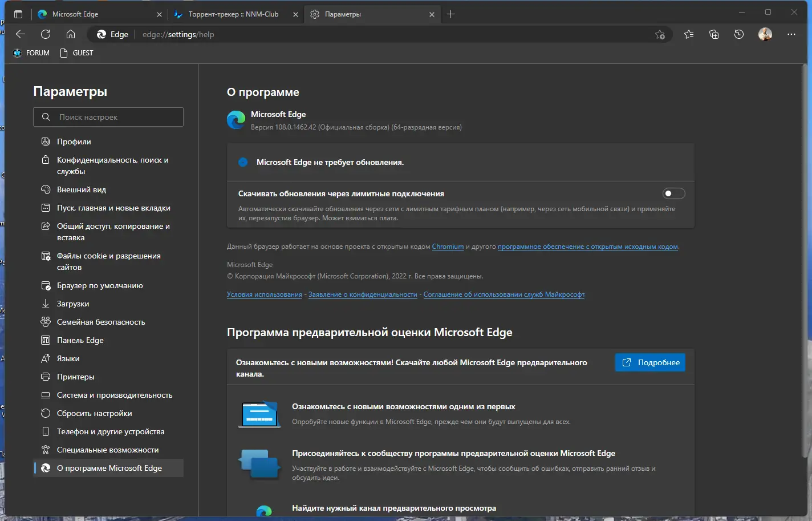
Task: Open the Edge settings and more menu
Action: (x=791, y=34)
